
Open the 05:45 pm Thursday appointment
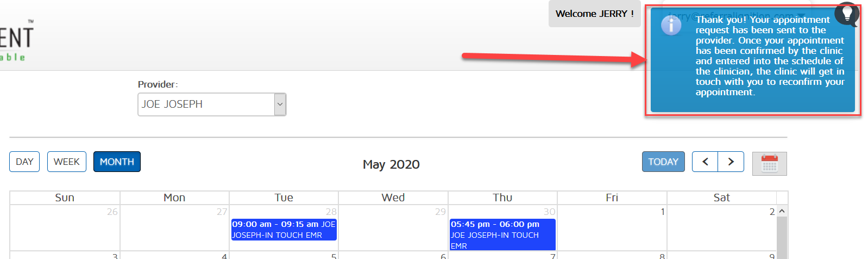click(x=502, y=235)
